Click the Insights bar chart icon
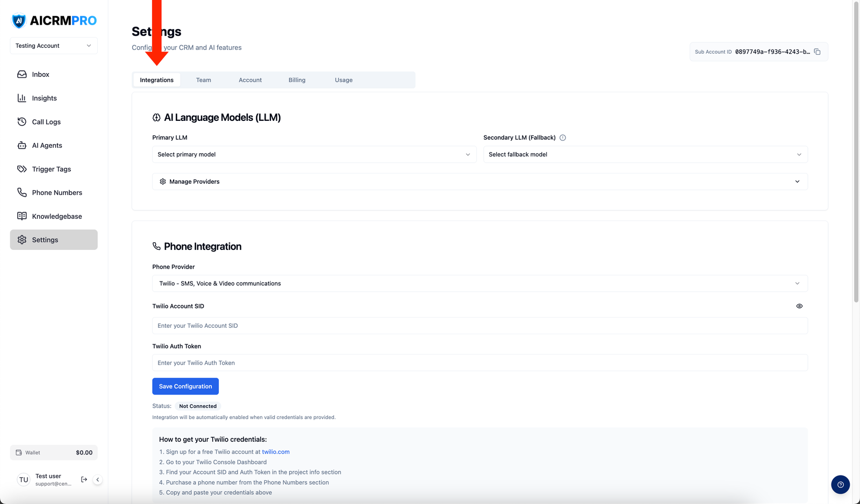860x504 pixels. tap(22, 98)
